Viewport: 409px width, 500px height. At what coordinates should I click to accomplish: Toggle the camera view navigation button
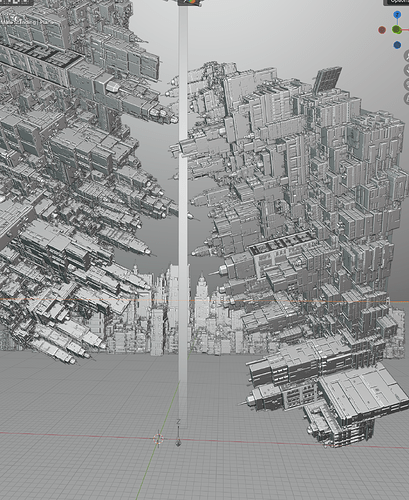point(407,84)
